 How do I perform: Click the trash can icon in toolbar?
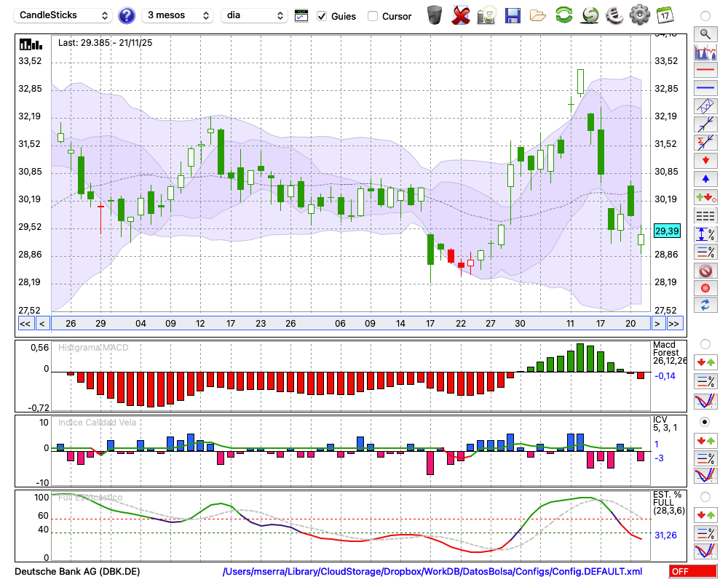435,15
